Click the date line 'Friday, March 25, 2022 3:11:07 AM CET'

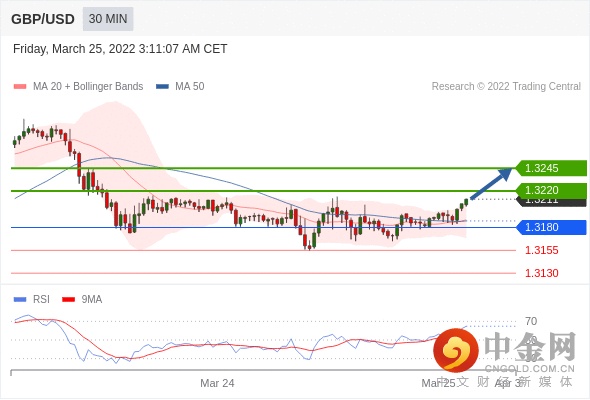(x=120, y=49)
